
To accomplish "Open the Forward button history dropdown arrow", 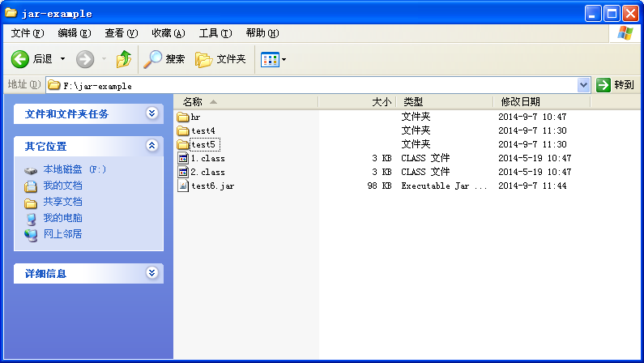I will point(104,59).
